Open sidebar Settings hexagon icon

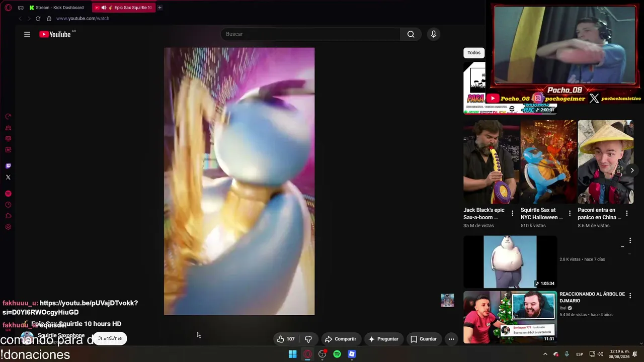click(x=8, y=227)
